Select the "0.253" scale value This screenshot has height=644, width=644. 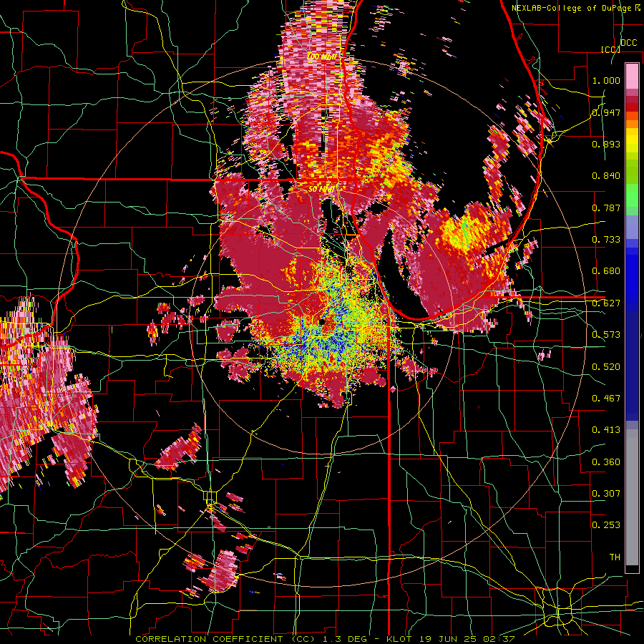(x=606, y=525)
